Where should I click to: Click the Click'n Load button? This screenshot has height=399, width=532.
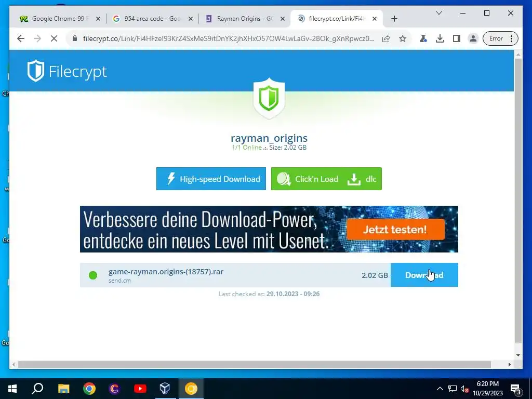pos(308,179)
